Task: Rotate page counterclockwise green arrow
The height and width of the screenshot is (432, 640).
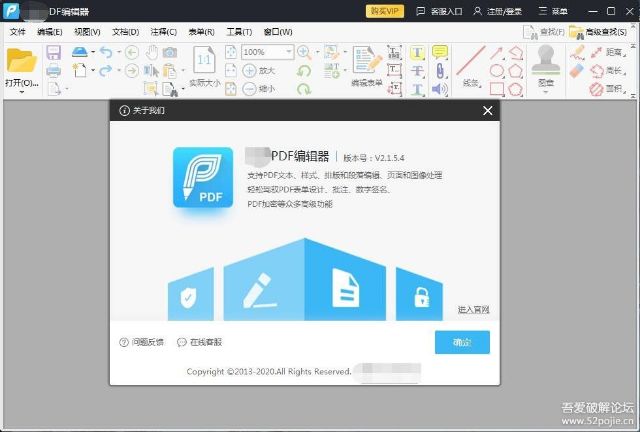Action: click(304, 71)
